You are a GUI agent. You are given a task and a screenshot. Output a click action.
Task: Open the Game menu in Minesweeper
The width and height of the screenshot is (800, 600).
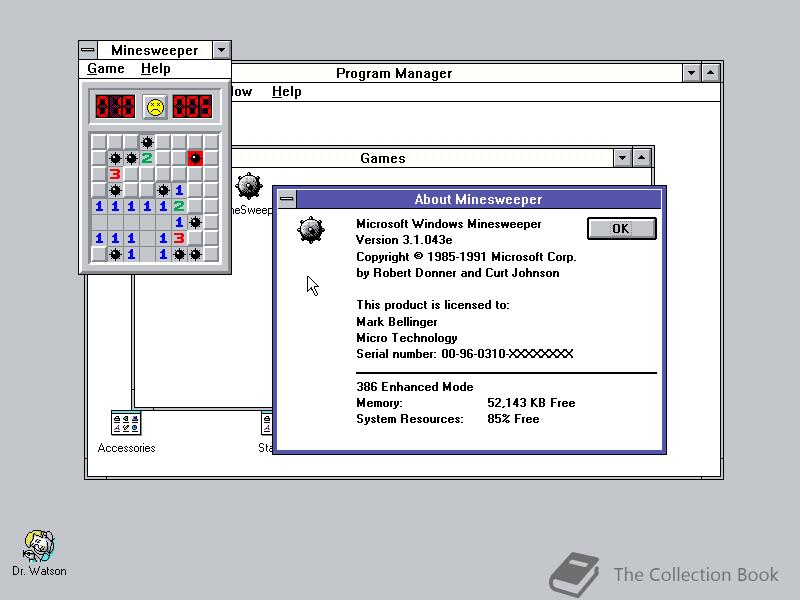click(106, 68)
